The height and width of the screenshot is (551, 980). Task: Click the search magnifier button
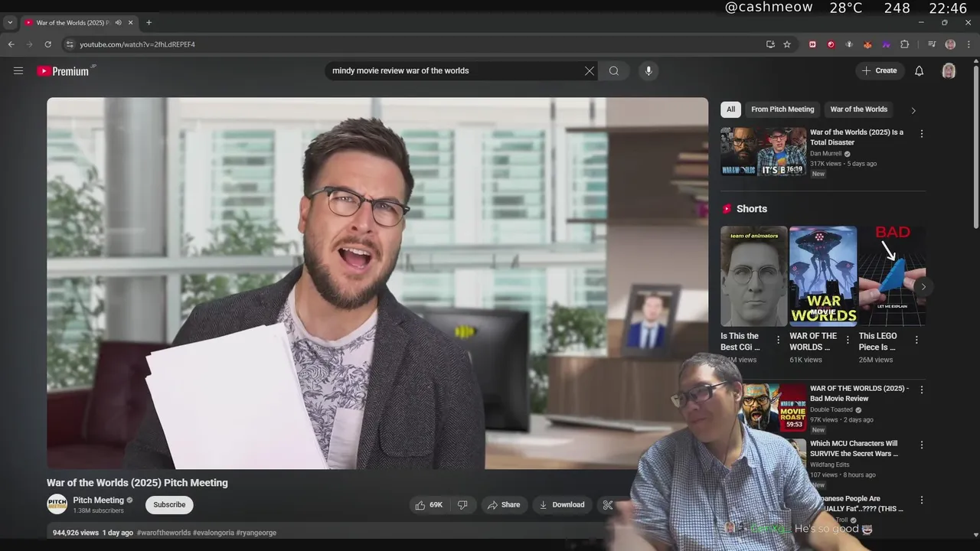point(614,70)
